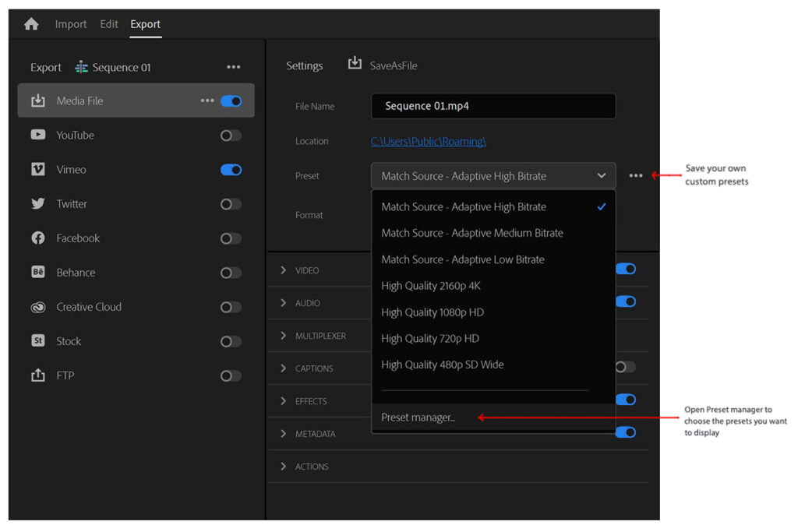Select High Quality 2160p 4K preset

493,286
